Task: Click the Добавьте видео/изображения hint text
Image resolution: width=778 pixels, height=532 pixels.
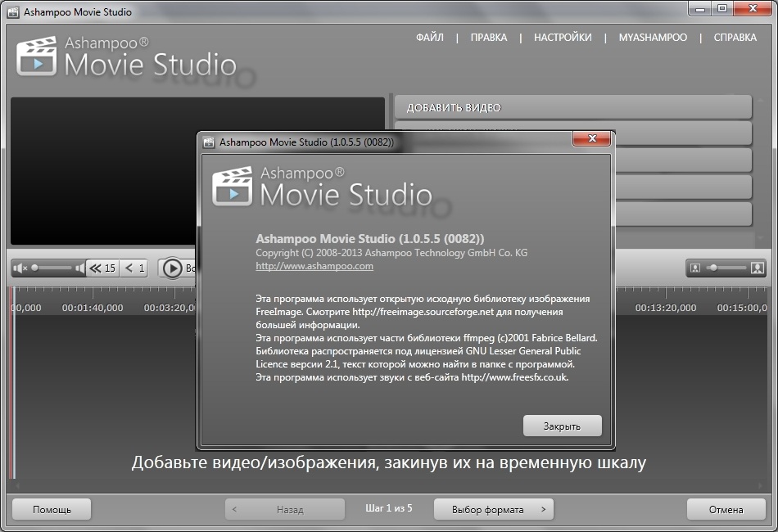Action: pos(388,462)
